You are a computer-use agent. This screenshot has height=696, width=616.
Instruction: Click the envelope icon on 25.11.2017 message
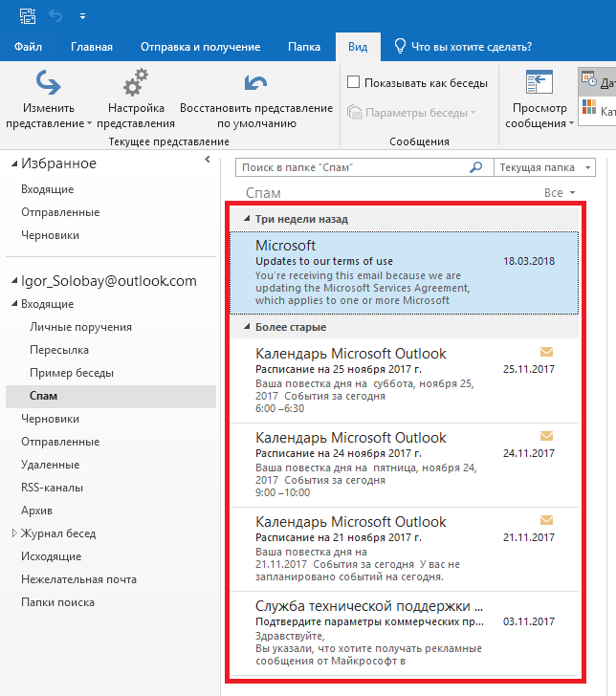547,352
